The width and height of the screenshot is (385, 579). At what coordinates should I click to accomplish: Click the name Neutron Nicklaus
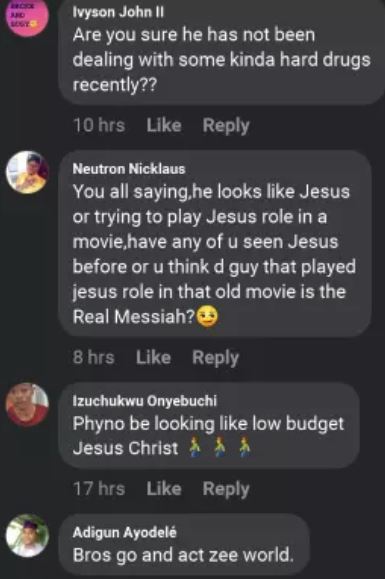tap(128, 169)
